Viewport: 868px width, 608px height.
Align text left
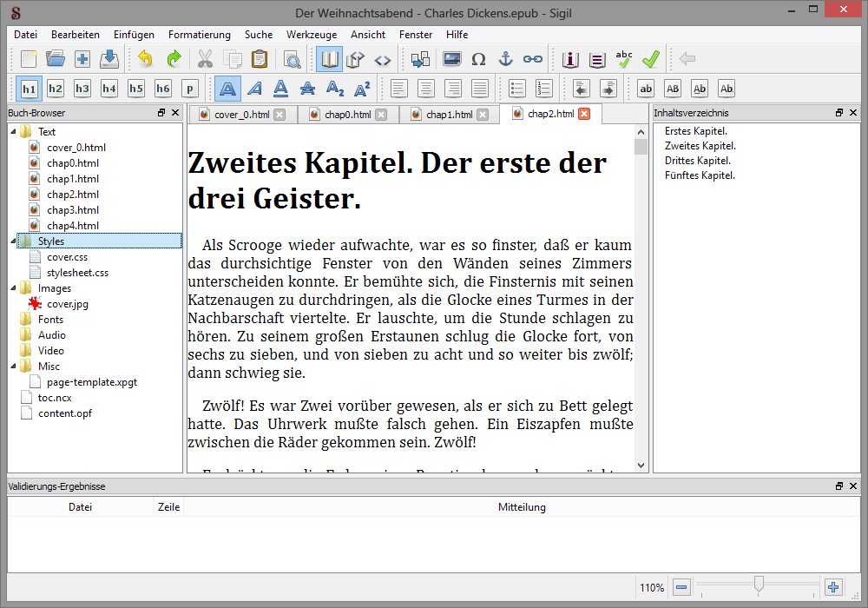click(399, 89)
